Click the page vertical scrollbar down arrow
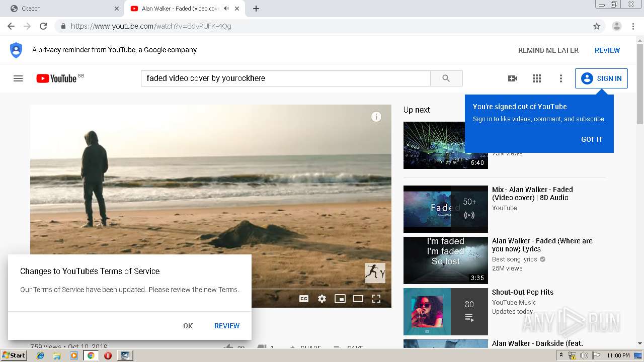Image resolution: width=644 pixels, height=362 pixels. [640, 344]
